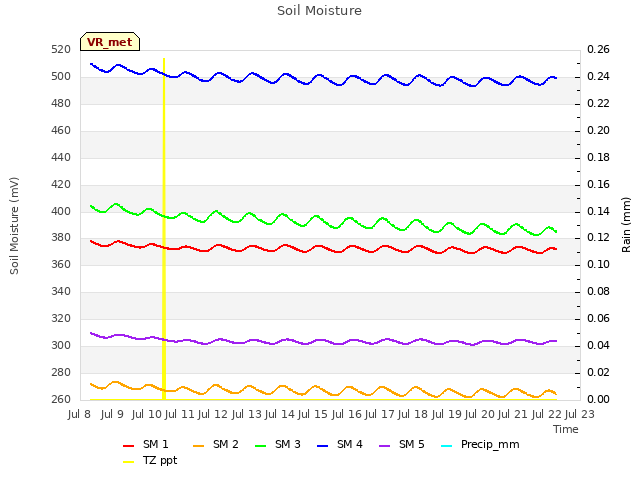Click the 300 left axis value

(x=61, y=346)
